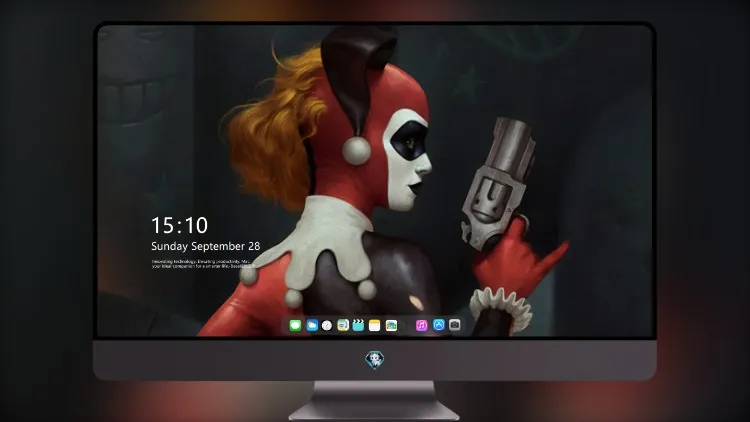
Task: Open the Weather app in dock
Action: click(x=312, y=325)
